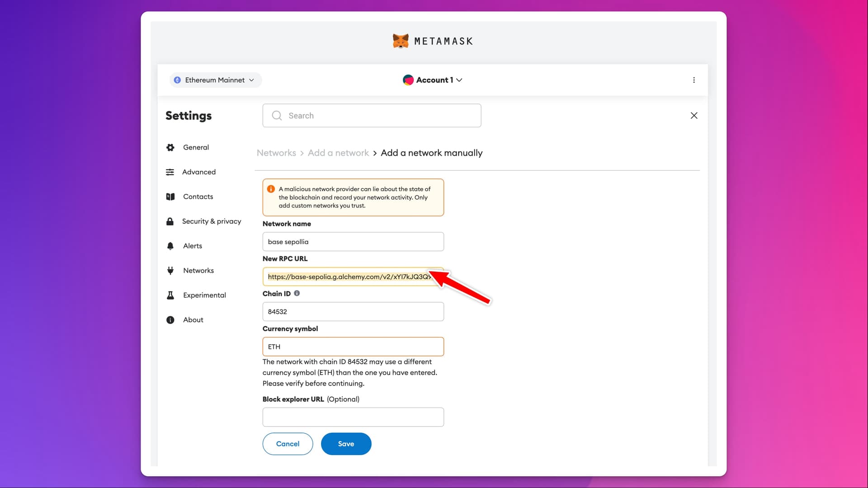
Task: Click the Advanced settings icon
Action: [170, 172]
